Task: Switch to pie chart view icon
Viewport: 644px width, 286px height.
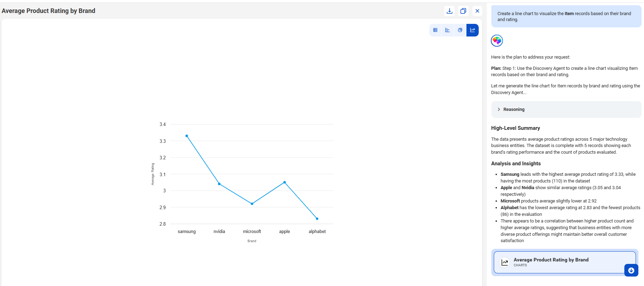Action: point(460,30)
